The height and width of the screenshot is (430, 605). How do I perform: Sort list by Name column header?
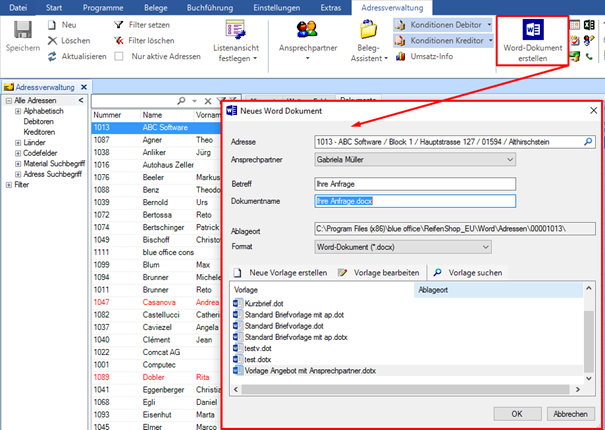point(167,115)
